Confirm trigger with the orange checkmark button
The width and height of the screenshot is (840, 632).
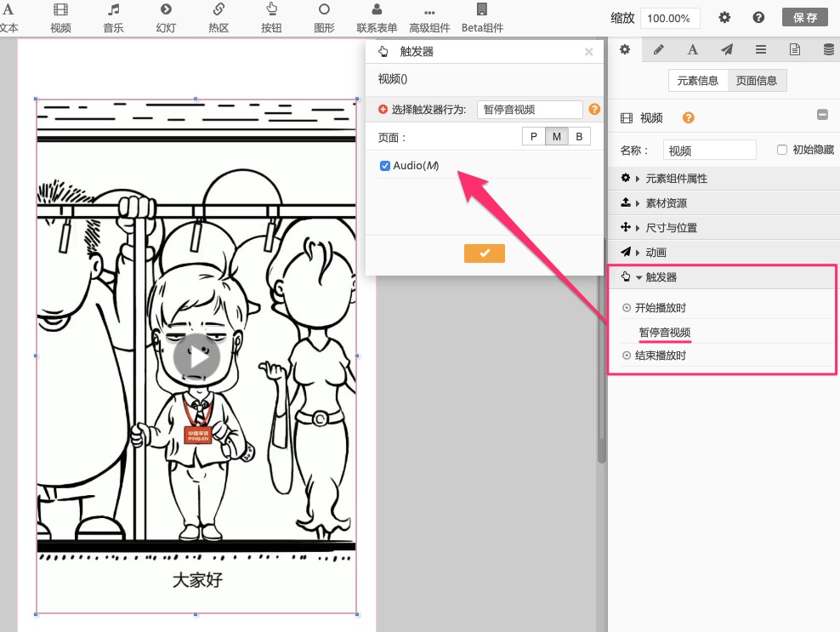485,253
